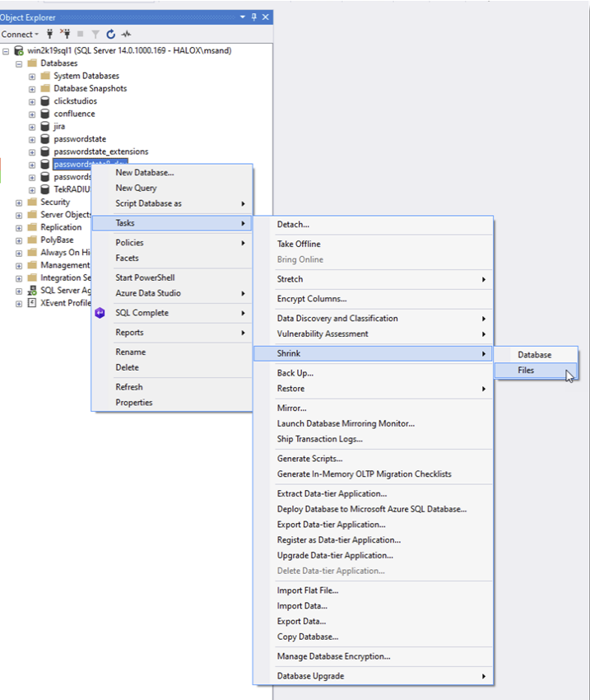Image resolution: width=590 pixels, height=700 pixels.
Task: Select Shrink Database option
Action: tap(536, 355)
